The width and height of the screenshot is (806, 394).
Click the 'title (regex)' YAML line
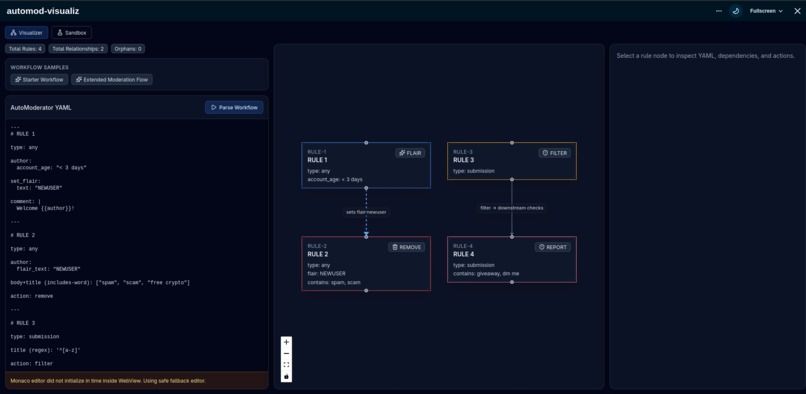pyautogui.click(x=45, y=350)
